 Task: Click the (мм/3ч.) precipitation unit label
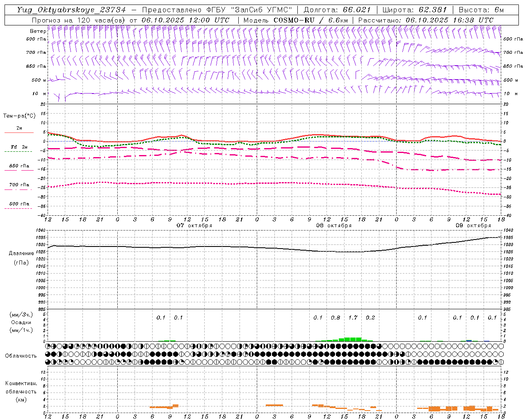coord(21,315)
